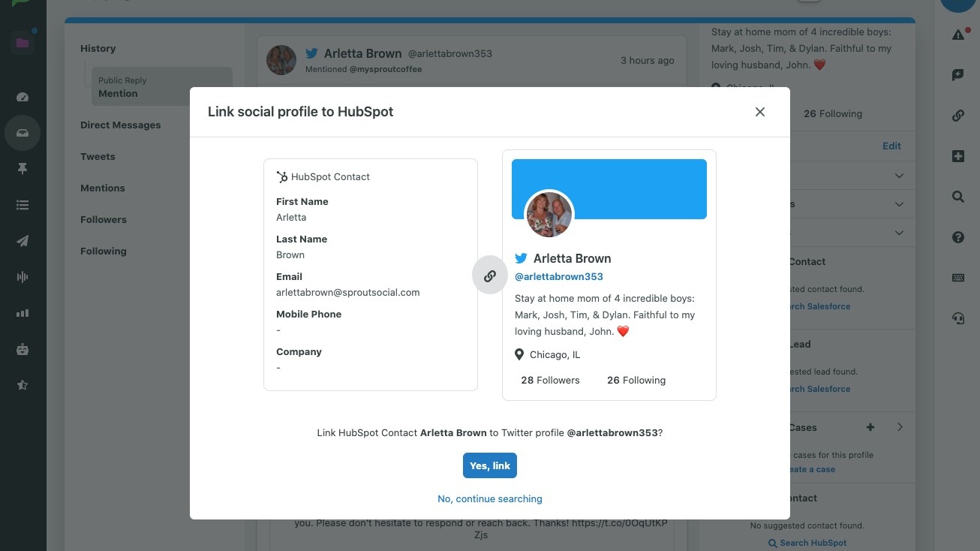Click No, continue searching

point(489,498)
